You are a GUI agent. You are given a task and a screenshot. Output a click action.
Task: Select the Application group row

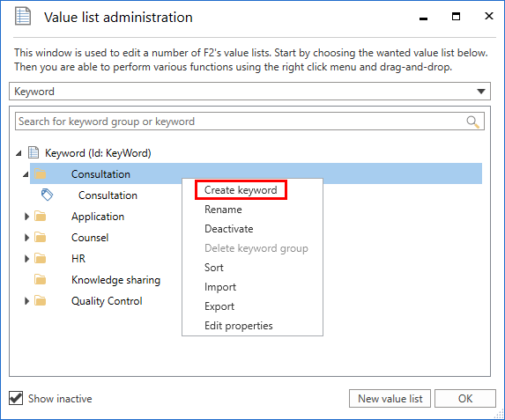98,217
